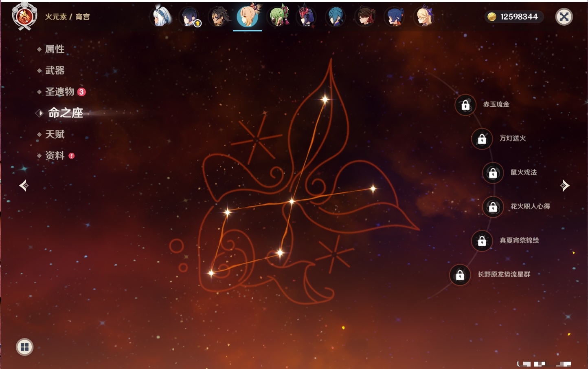Viewport: 588px width, 369px height.
Task: Click the 鼠火戏法 constellation lock
Action: pyautogui.click(x=493, y=173)
